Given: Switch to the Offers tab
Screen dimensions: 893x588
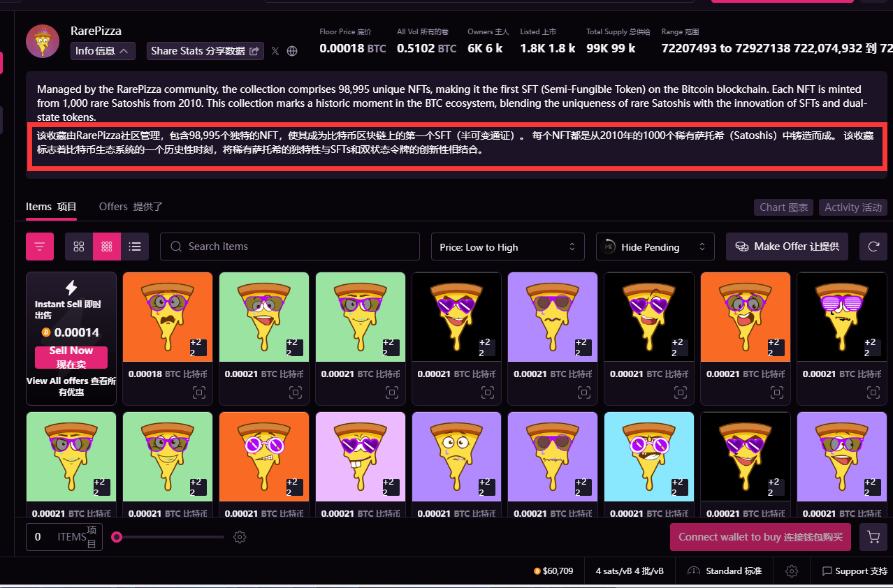Looking at the screenshot, I should (131, 207).
